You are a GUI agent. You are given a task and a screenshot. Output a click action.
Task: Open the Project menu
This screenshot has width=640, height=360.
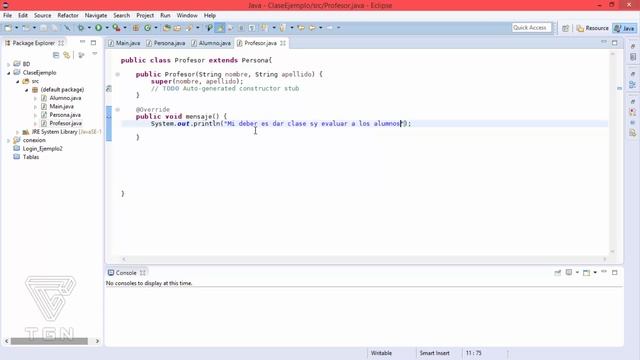point(145,16)
